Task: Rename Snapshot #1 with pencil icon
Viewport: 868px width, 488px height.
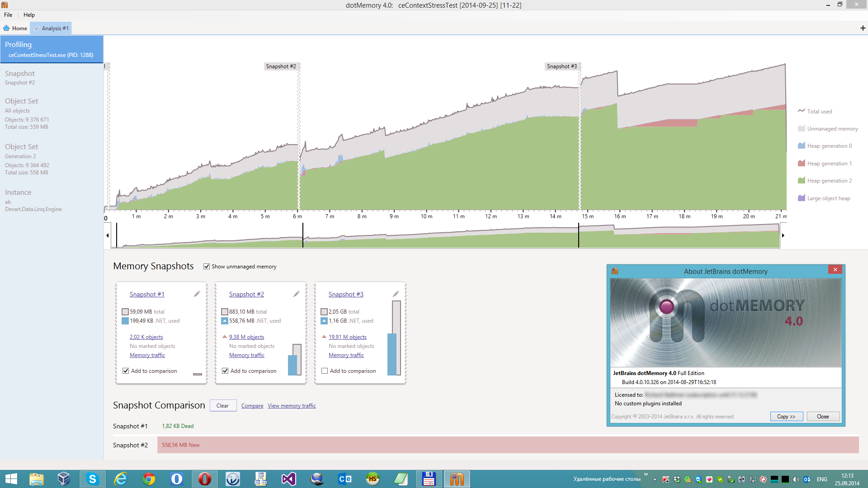Action: pos(197,294)
